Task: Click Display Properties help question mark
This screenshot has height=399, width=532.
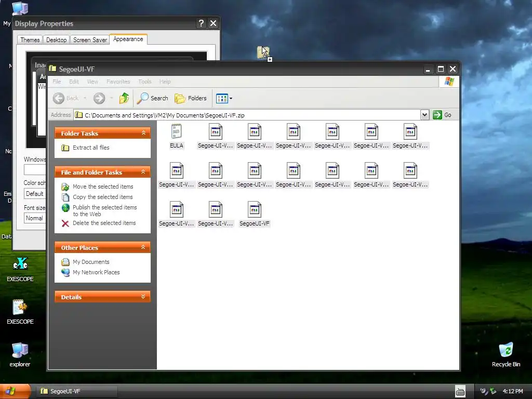Action: pos(201,23)
